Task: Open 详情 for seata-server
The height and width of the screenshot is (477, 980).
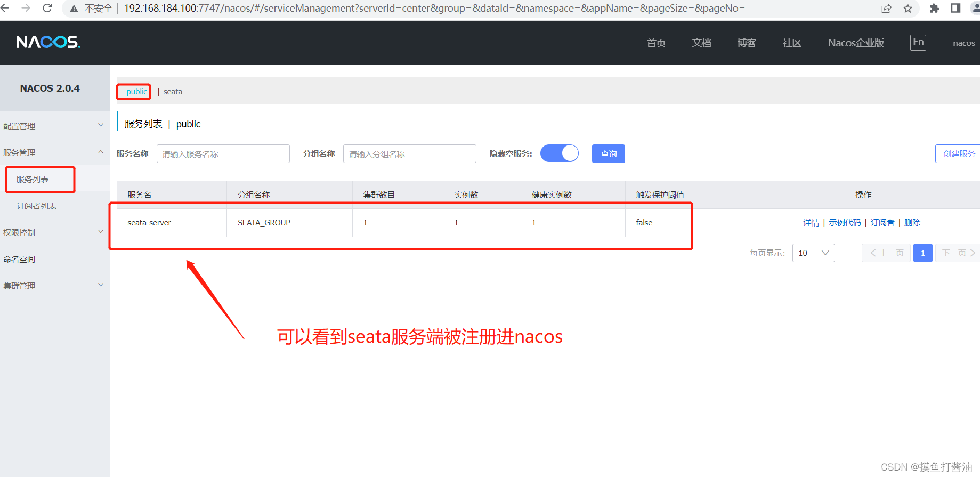Action: [x=811, y=222]
